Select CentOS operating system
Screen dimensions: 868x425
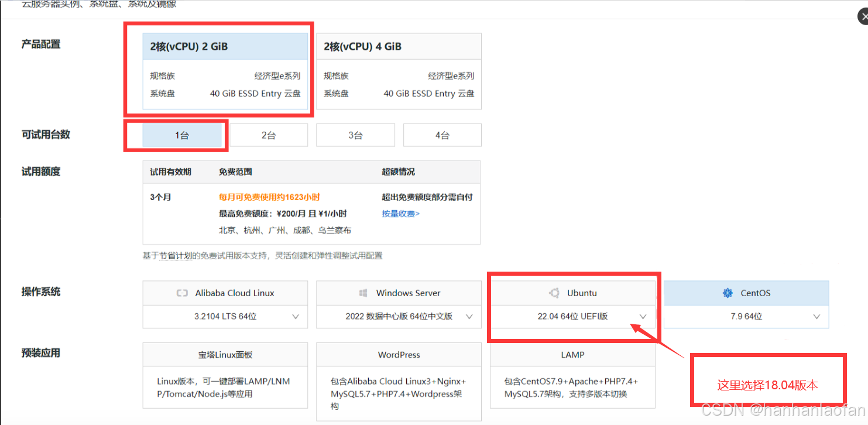(746, 293)
